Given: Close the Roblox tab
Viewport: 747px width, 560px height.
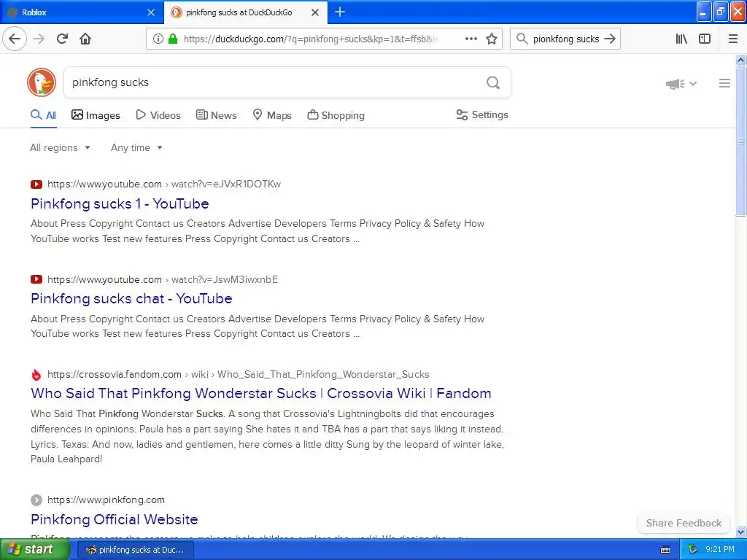Looking at the screenshot, I should pyautogui.click(x=151, y=12).
